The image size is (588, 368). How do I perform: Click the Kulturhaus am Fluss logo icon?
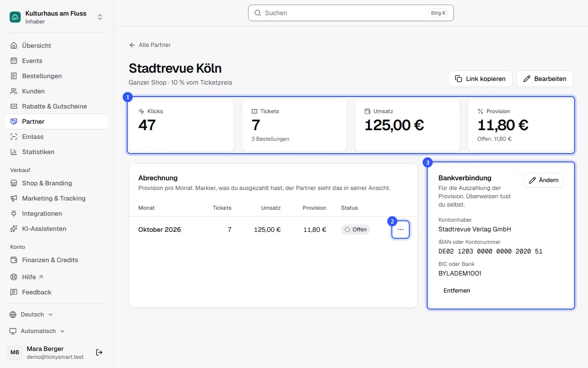(15, 17)
